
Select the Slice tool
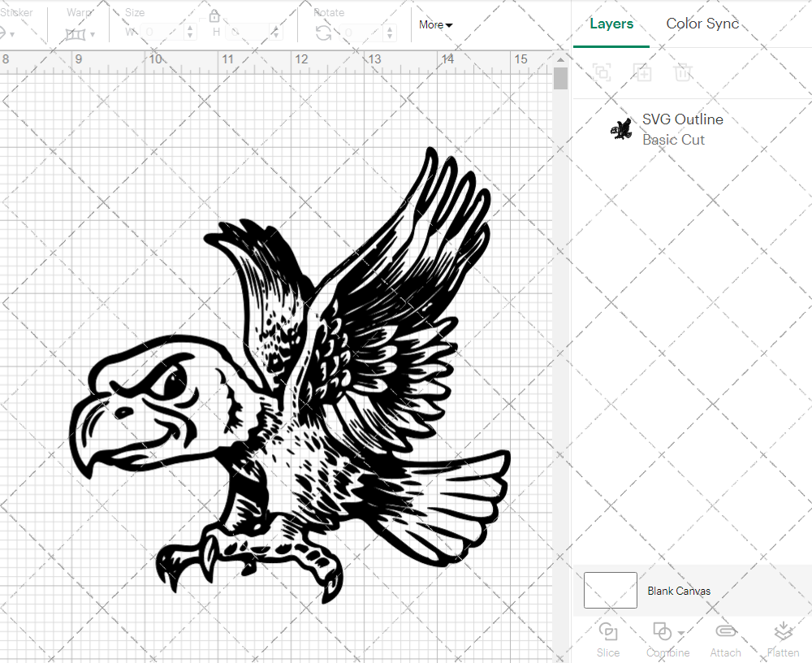(x=608, y=638)
